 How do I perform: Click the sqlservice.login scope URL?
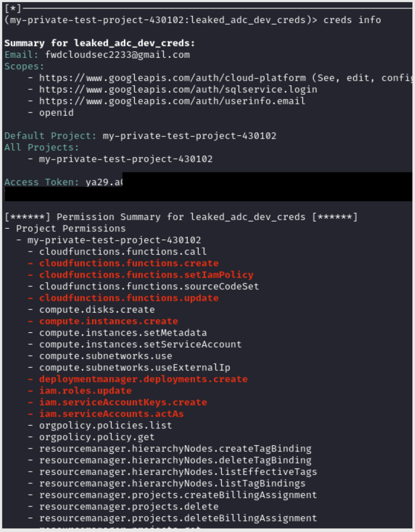pyautogui.click(x=178, y=90)
